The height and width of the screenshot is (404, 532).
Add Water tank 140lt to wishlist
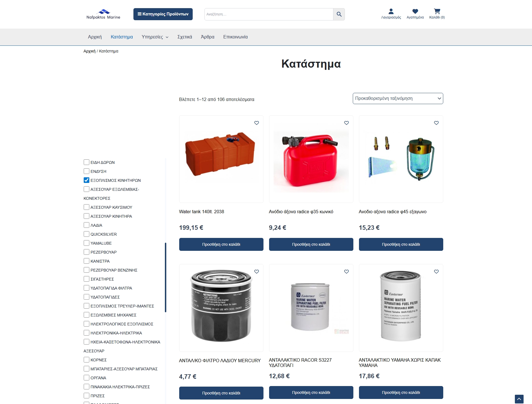[x=256, y=123]
